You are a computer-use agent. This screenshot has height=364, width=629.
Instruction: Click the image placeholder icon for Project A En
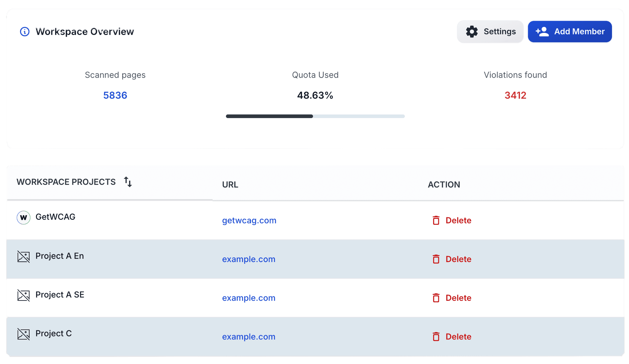click(x=23, y=256)
